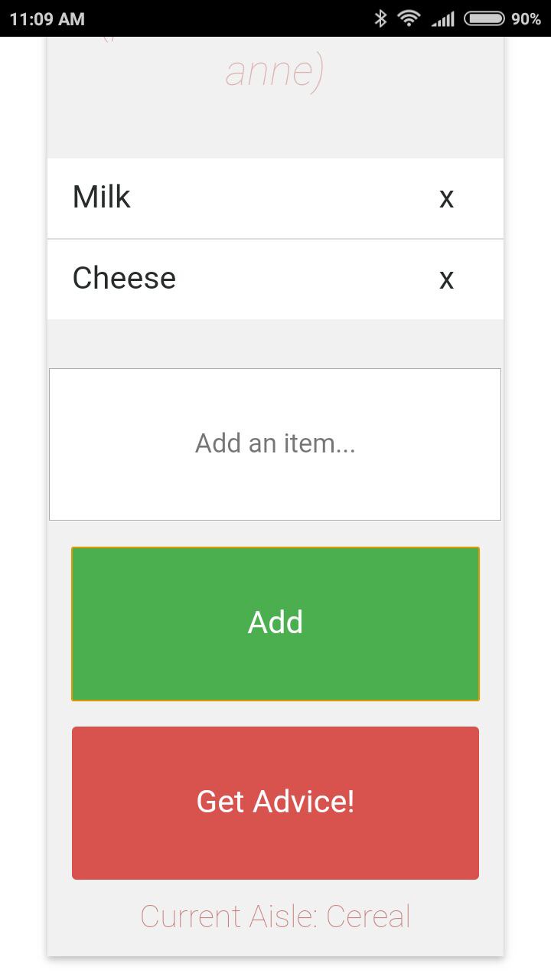Click the red Get Advice! button
551x980 pixels.
tap(275, 802)
